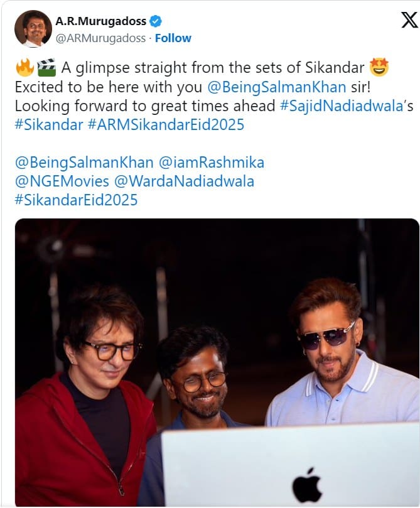Open the #ARMSikandarEid2025 hashtag

pyautogui.click(x=166, y=125)
